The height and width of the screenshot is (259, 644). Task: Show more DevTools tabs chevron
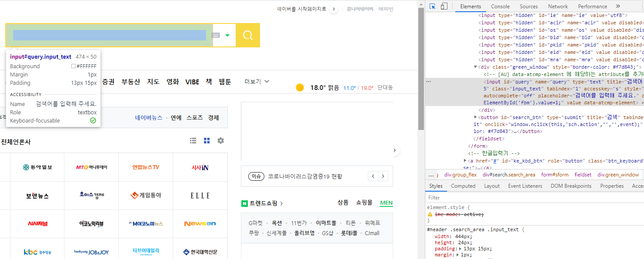618,7
